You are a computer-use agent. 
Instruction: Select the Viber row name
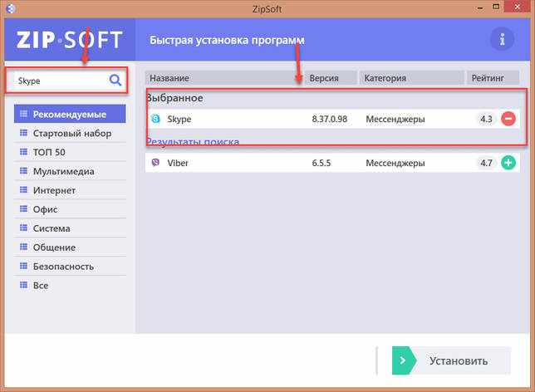(178, 163)
